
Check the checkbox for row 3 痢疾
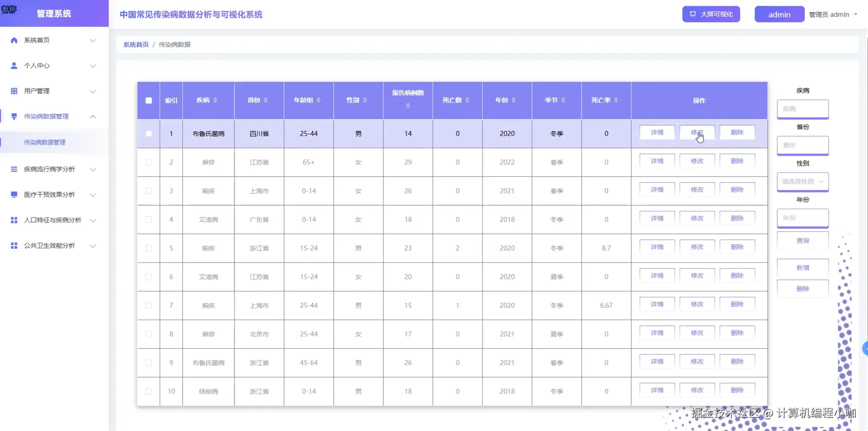(148, 191)
